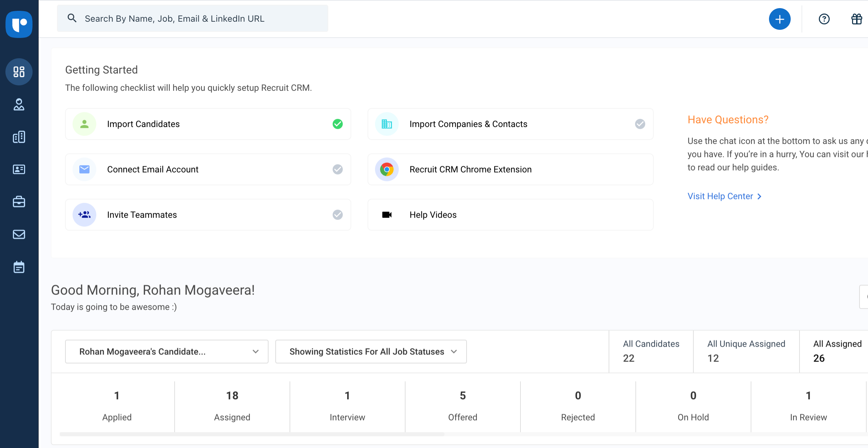Open the 1 Applied statistic
Viewport: 868px width, 448px height.
(x=117, y=406)
